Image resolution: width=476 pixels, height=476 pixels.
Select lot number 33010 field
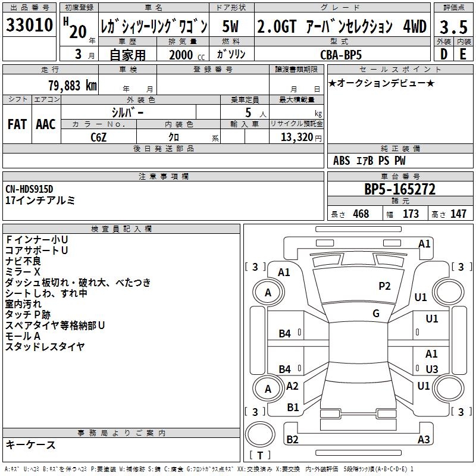pos(29,25)
